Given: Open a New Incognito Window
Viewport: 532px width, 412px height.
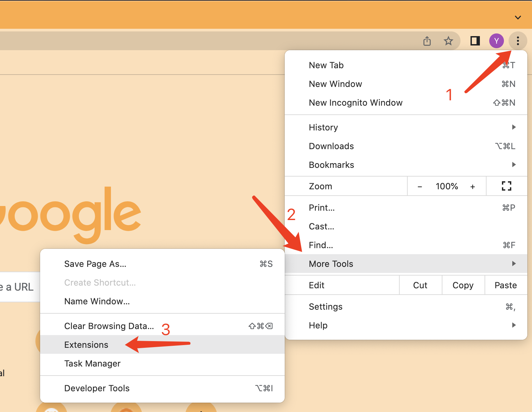Looking at the screenshot, I should pyautogui.click(x=406, y=103).
